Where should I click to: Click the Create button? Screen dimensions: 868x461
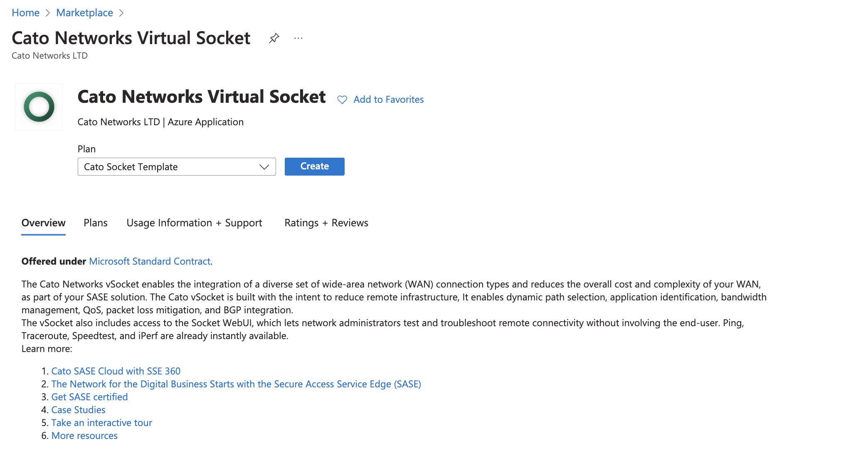(x=314, y=166)
